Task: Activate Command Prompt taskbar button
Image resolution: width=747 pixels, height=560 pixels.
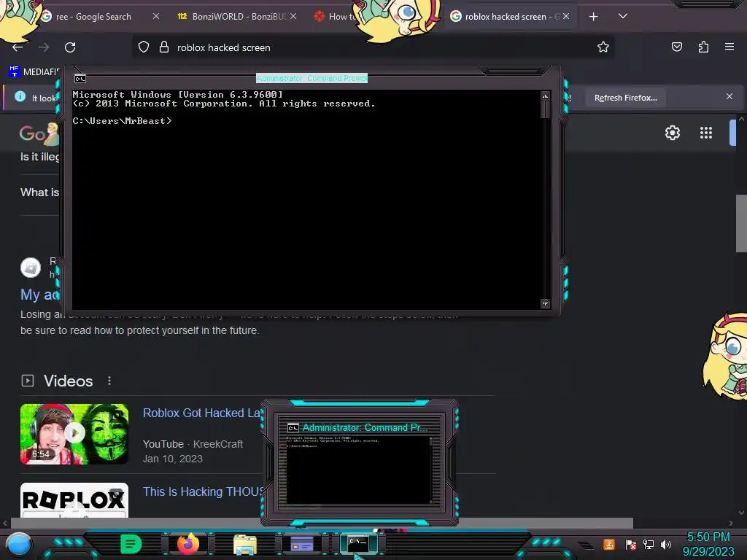Action: tap(358, 543)
